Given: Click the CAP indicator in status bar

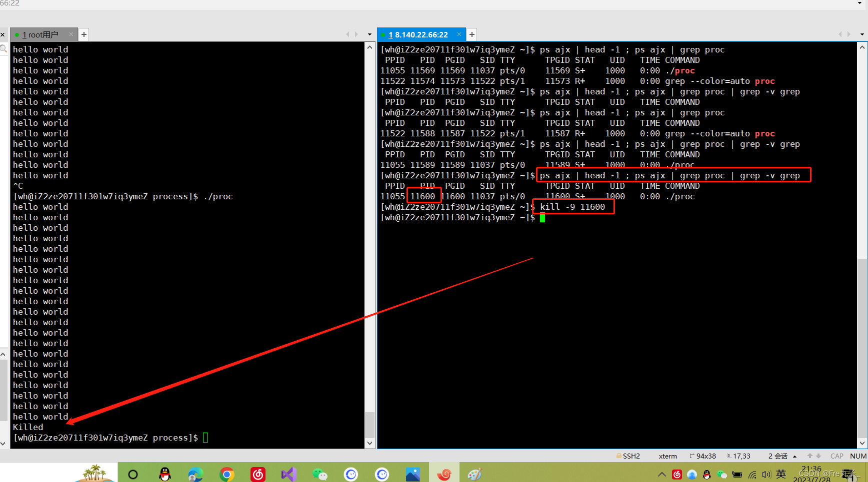Looking at the screenshot, I should pyautogui.click(x=836, y=456).
